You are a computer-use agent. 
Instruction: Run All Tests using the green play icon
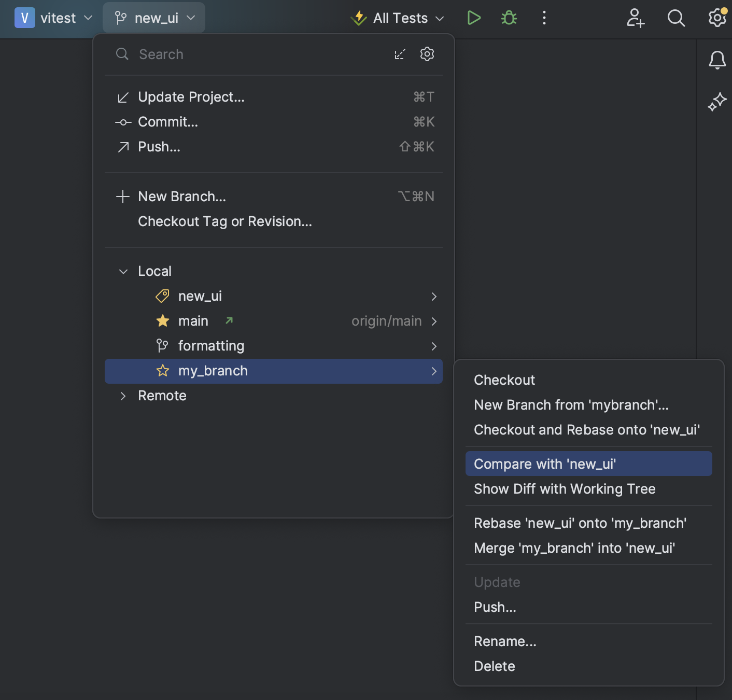[473, 18]
